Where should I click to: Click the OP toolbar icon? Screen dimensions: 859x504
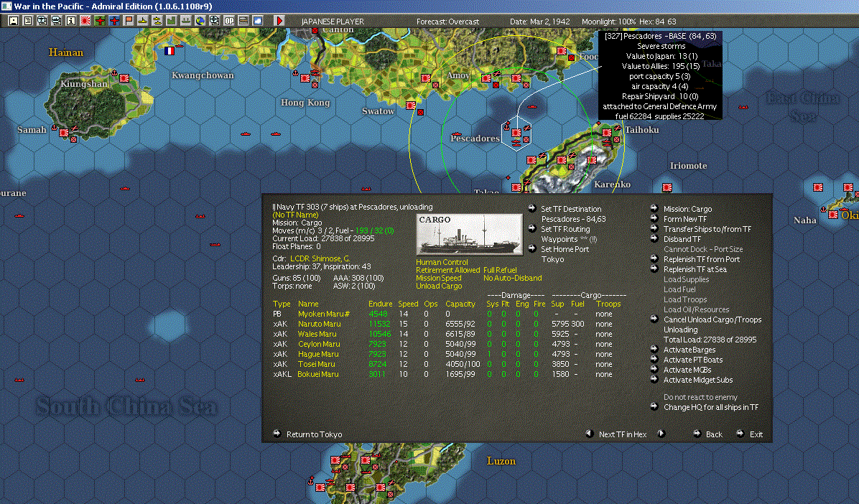pos(228,21)
